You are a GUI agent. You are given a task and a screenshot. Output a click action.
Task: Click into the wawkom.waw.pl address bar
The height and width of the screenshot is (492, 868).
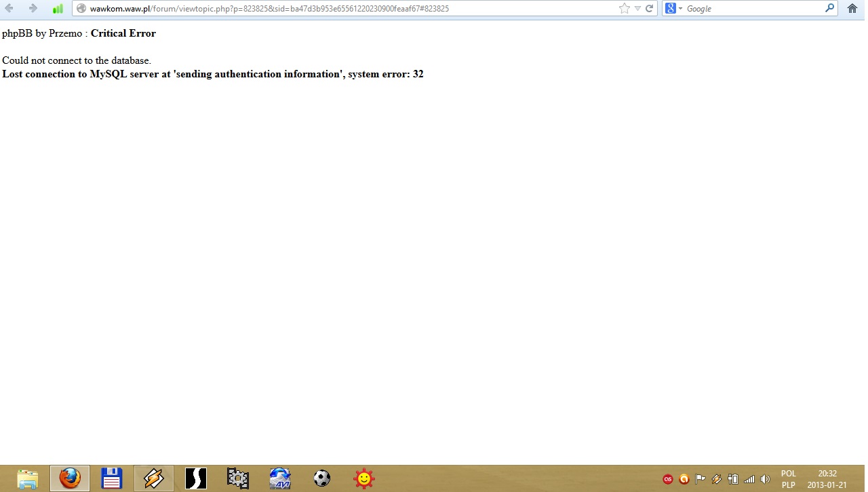click(339, 9)
